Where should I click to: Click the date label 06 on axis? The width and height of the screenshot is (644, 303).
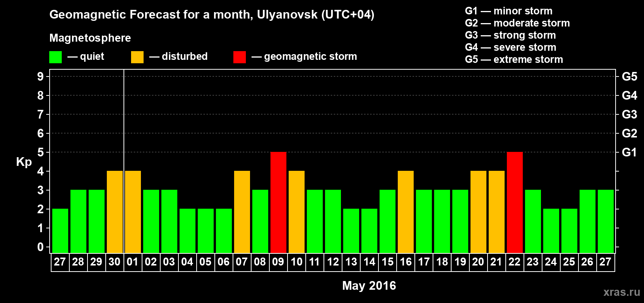tap(224, 262)
